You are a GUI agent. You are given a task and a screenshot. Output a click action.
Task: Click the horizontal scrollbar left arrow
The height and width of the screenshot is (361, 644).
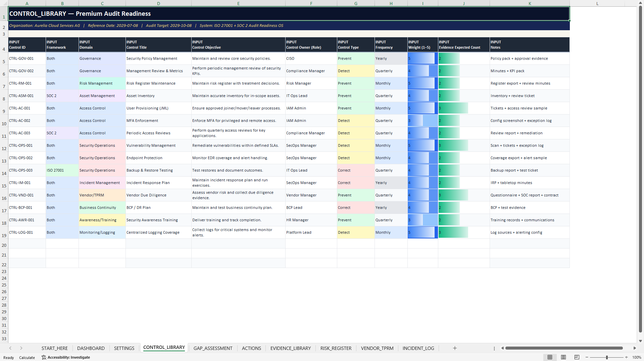point(502,348)
